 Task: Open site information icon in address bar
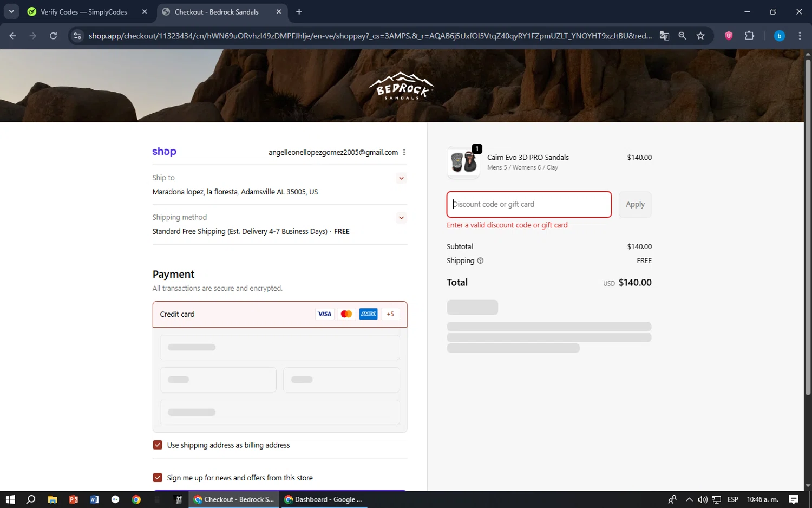coord(77,36)
